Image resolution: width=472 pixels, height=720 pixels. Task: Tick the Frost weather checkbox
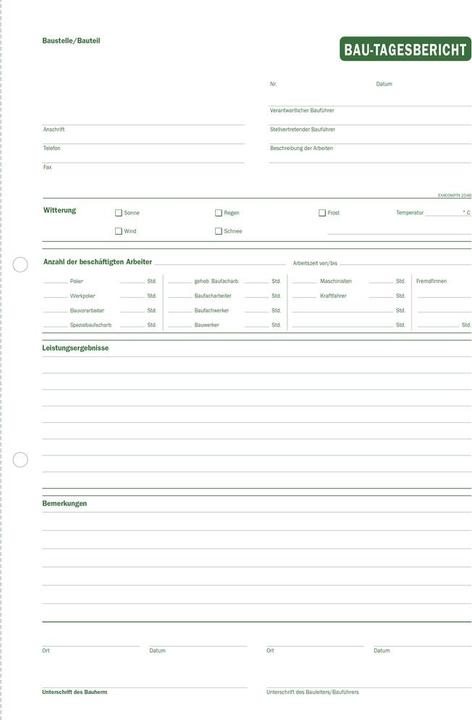point(322,213)
